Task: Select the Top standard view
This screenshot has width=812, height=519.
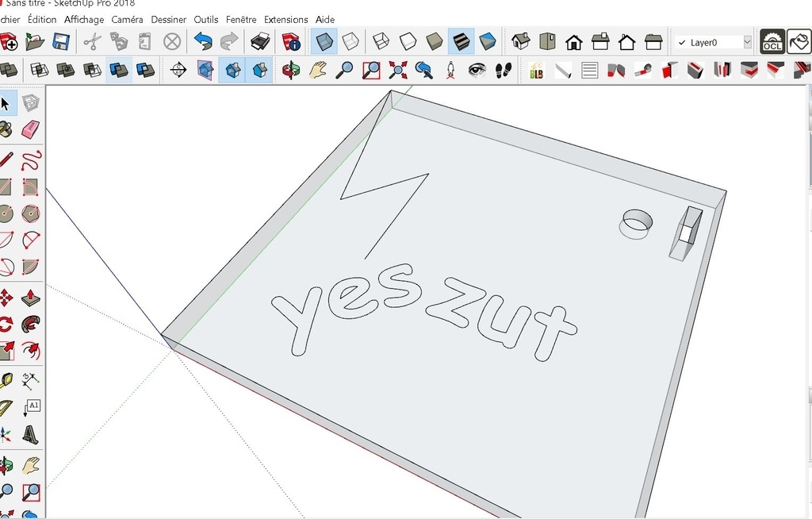Action: (547, 41)
